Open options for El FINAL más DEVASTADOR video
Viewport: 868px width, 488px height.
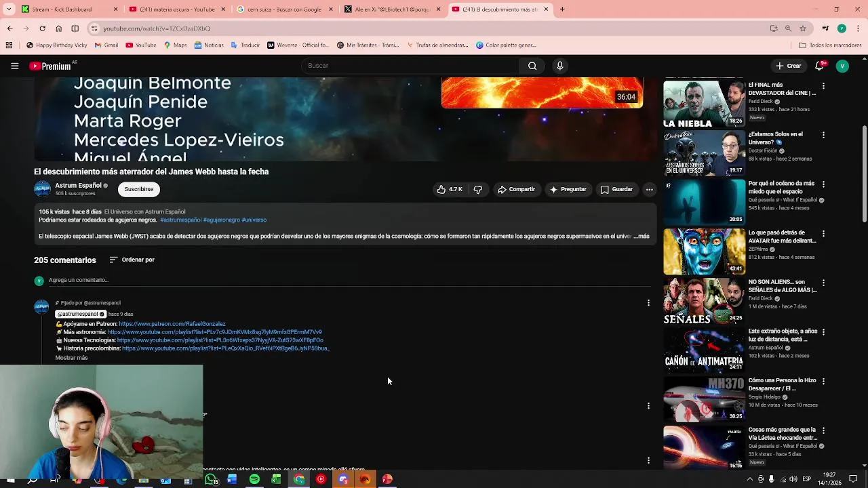(x=823, y=86)
